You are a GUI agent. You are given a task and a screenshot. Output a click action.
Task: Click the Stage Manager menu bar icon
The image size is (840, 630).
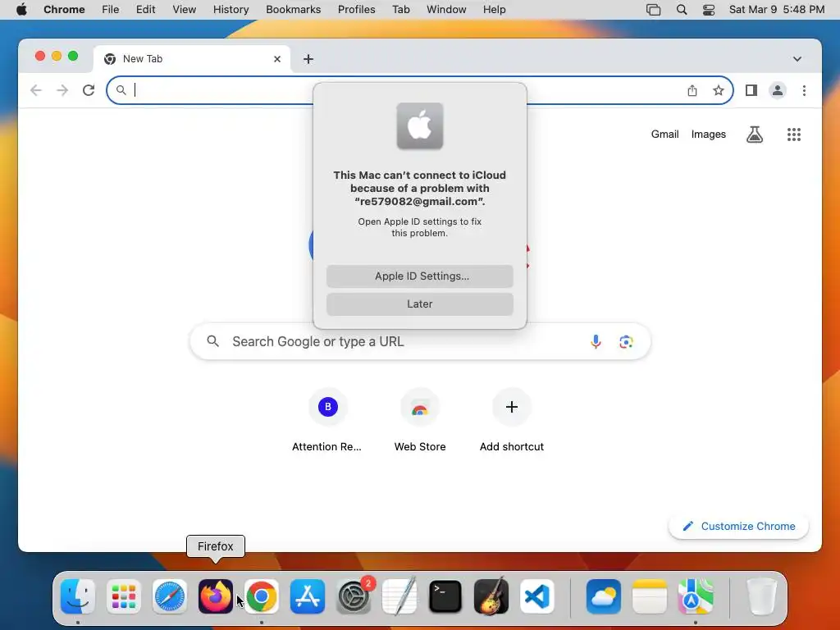[x=653, y=10]
